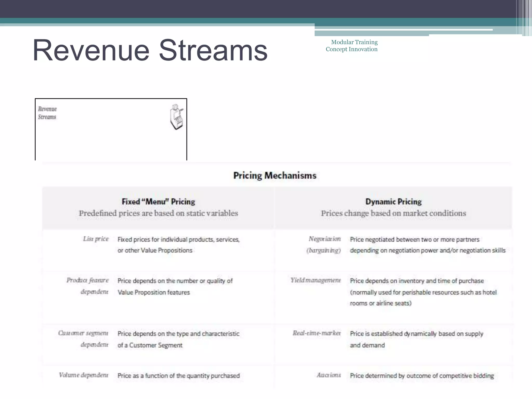Click the 'Customer segment' row label

(83, 333)
